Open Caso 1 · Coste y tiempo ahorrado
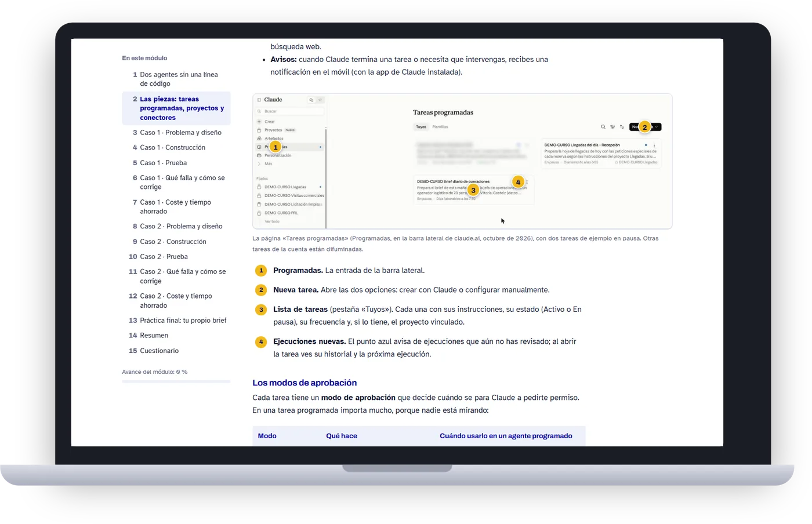 [x=176, y=207]
